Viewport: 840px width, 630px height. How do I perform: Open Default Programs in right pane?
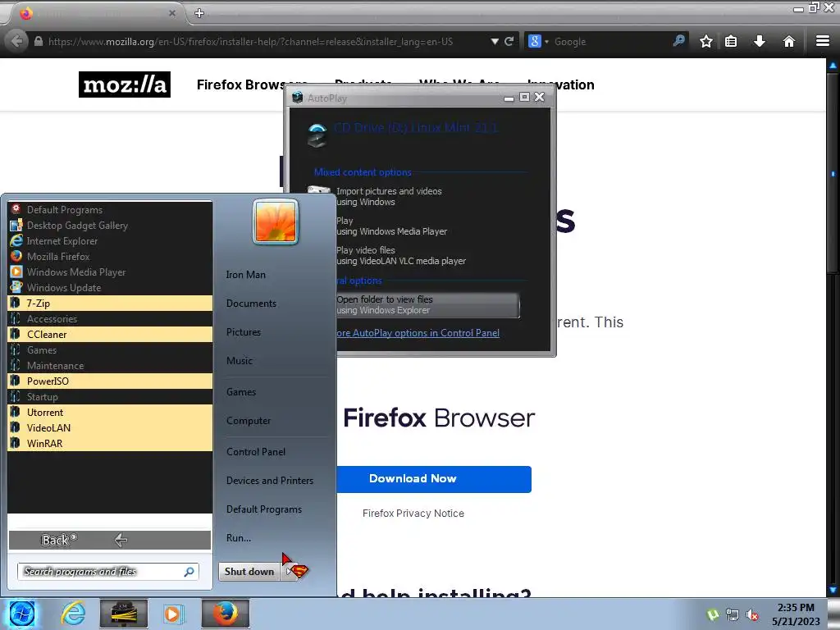[264, 509]
